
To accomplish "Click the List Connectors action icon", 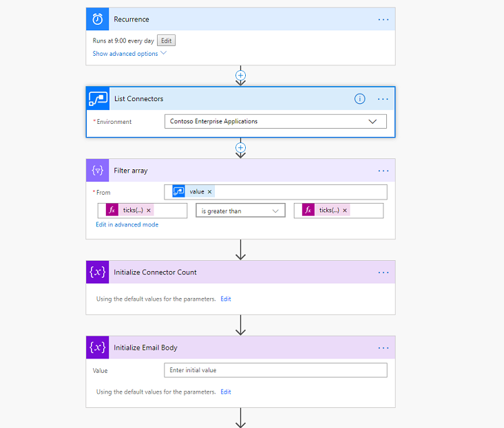I will (x=97, y=99).
